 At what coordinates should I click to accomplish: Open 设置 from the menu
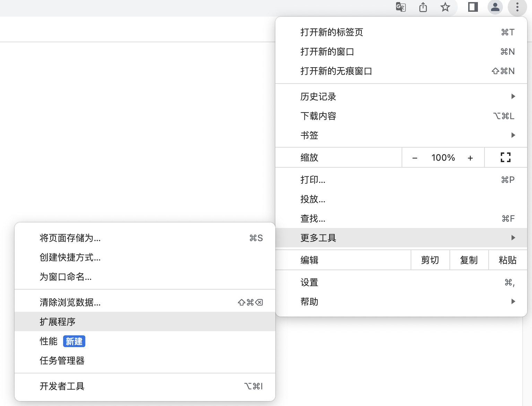[x=309, y=282]
